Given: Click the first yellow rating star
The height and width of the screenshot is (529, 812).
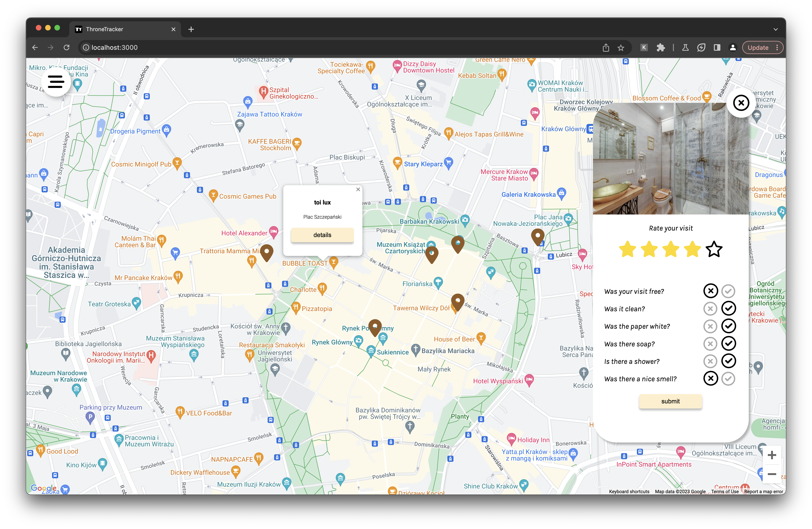Looking at the screenshot, I should click(627, 249).
